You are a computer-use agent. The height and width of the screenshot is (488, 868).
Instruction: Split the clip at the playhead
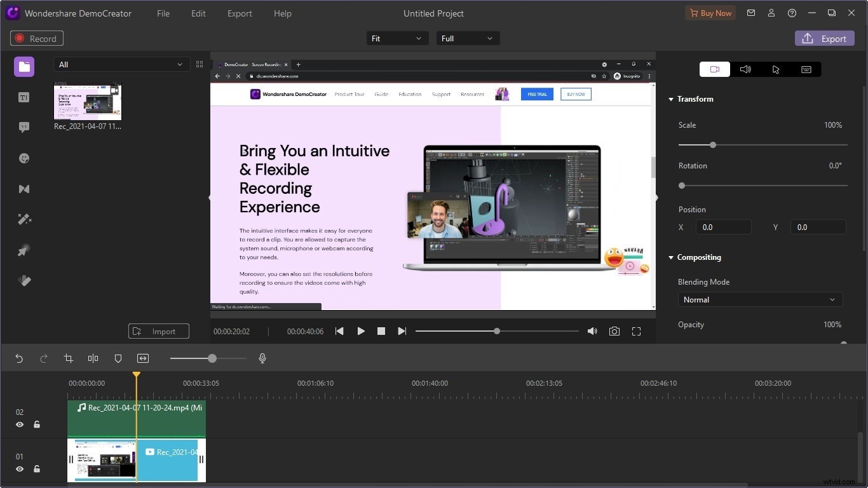[x=93, y=358]
